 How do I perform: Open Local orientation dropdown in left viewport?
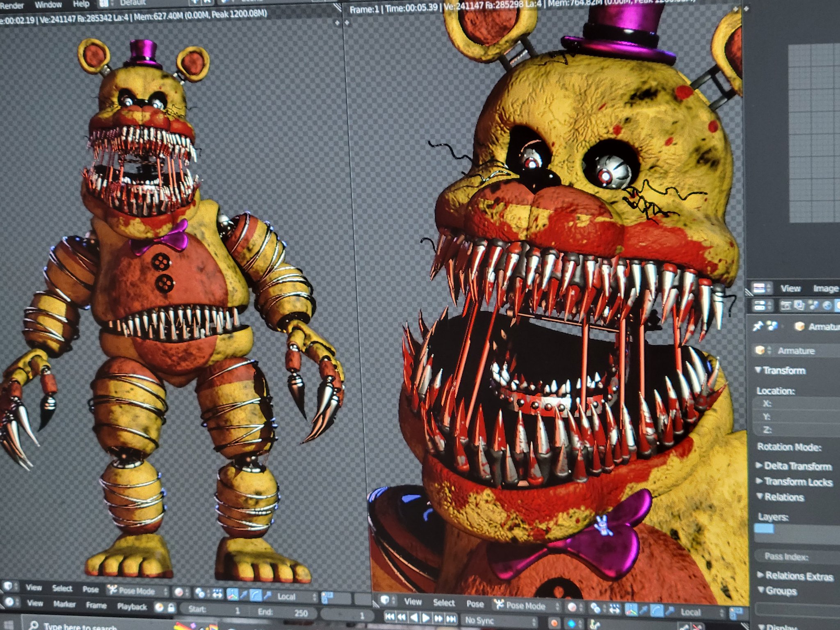[x=295, y=596]
